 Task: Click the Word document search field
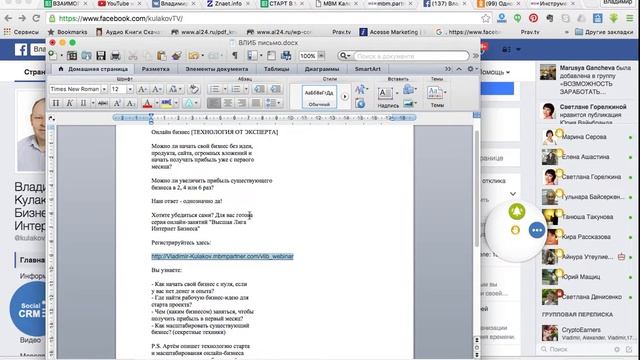pos(411,56)
